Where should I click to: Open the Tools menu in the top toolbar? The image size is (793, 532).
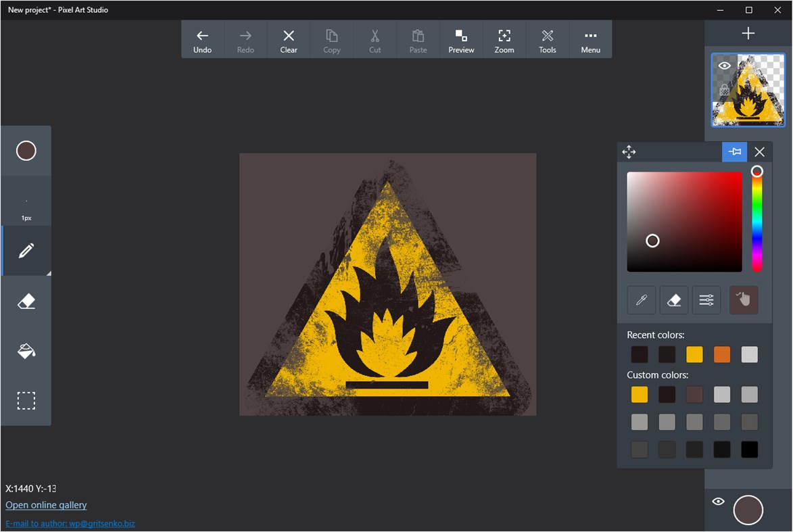[x=547, y=39]
